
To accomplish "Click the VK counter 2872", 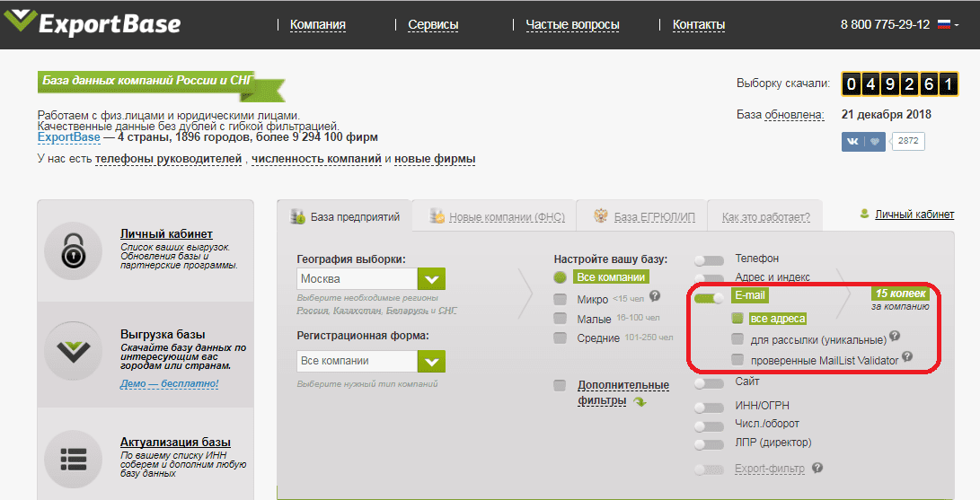I will click(x=908, y=141).
